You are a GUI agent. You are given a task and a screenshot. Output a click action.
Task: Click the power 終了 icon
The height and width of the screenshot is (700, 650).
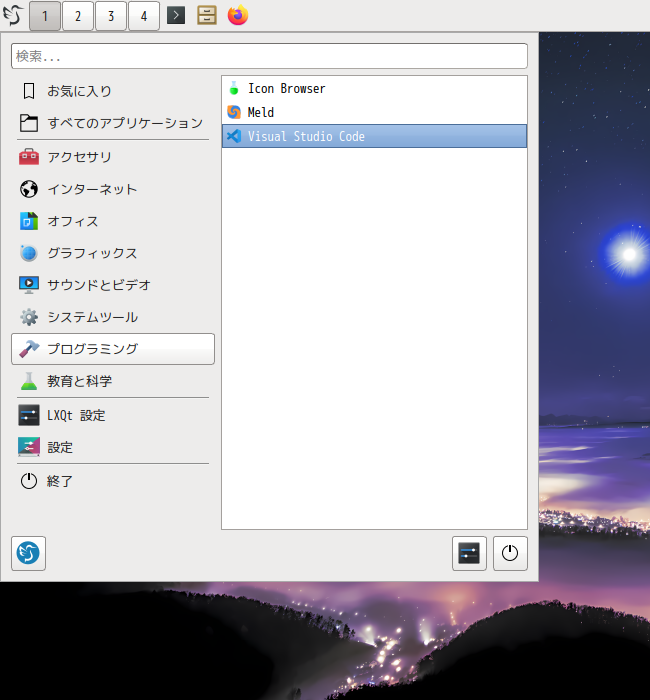click(x=29, y=481)
